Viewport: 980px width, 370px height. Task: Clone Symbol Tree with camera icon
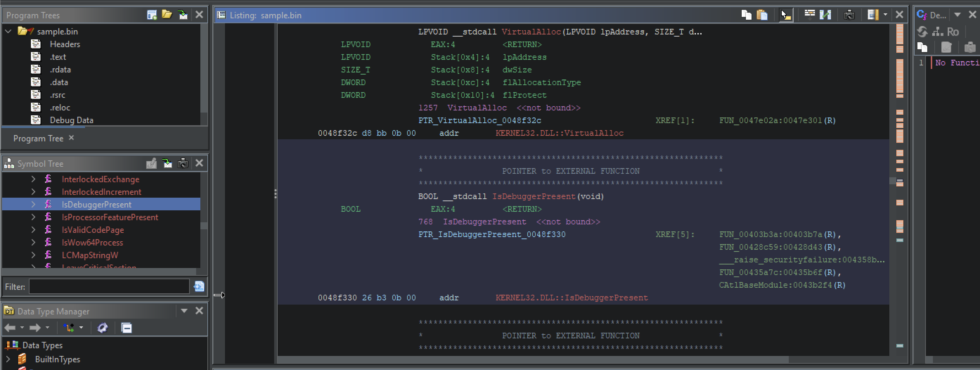pos(183,163)
